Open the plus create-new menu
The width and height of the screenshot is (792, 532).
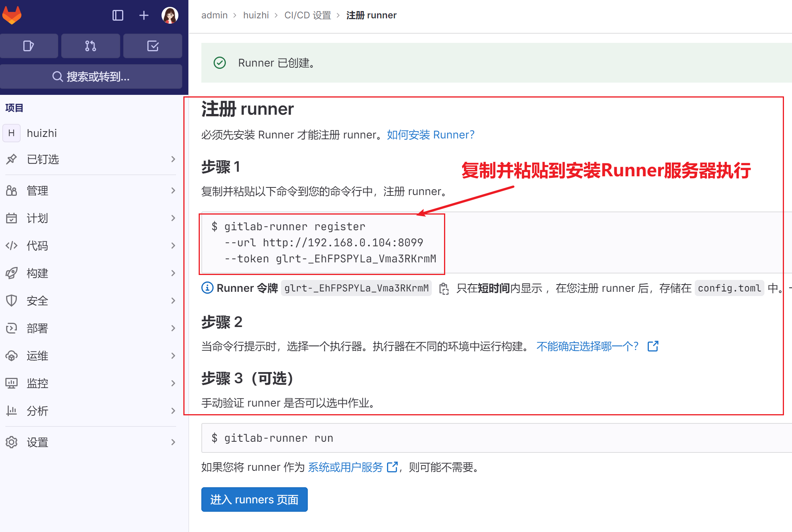click(x=144, y=15)
